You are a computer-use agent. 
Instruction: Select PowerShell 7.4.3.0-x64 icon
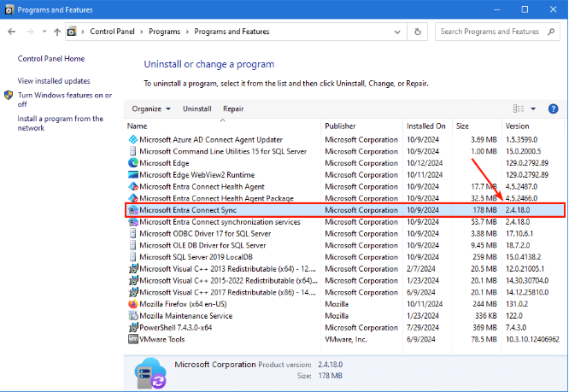coord(133,327)
